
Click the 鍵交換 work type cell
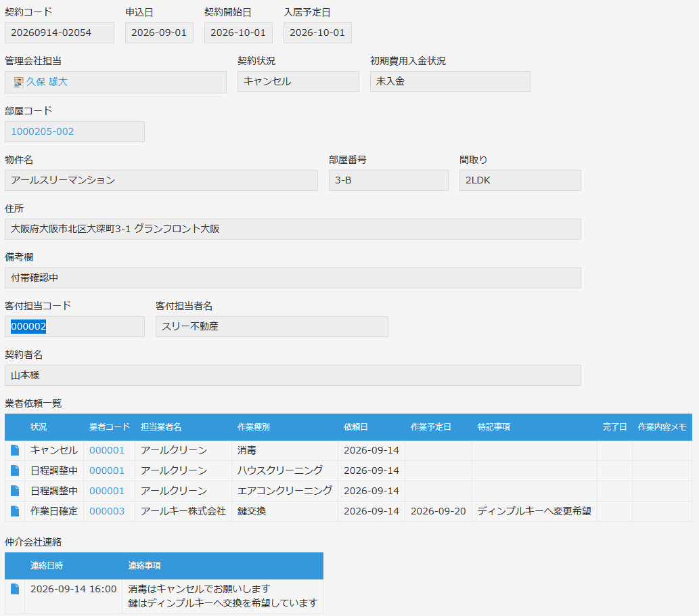(x=285, y=511)
